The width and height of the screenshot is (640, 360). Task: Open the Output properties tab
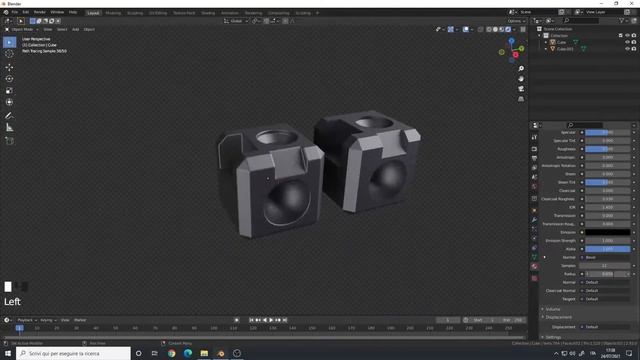click(x=534, y=158)
